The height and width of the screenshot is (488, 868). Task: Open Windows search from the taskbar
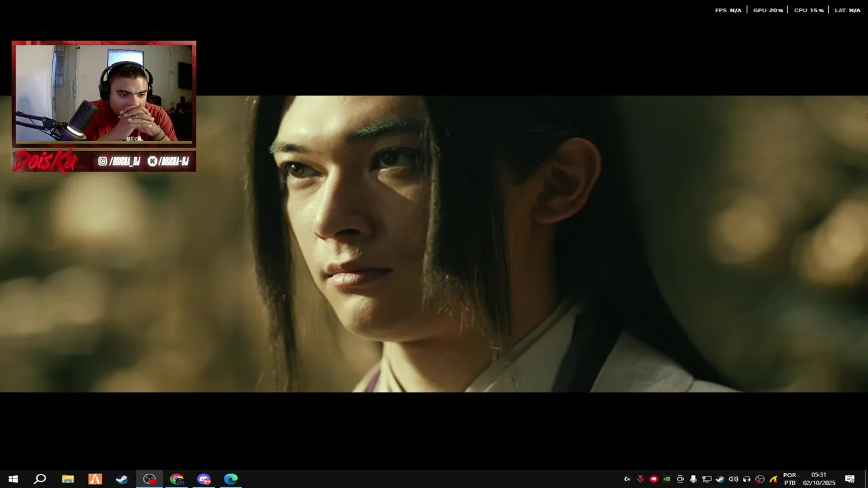40,479
